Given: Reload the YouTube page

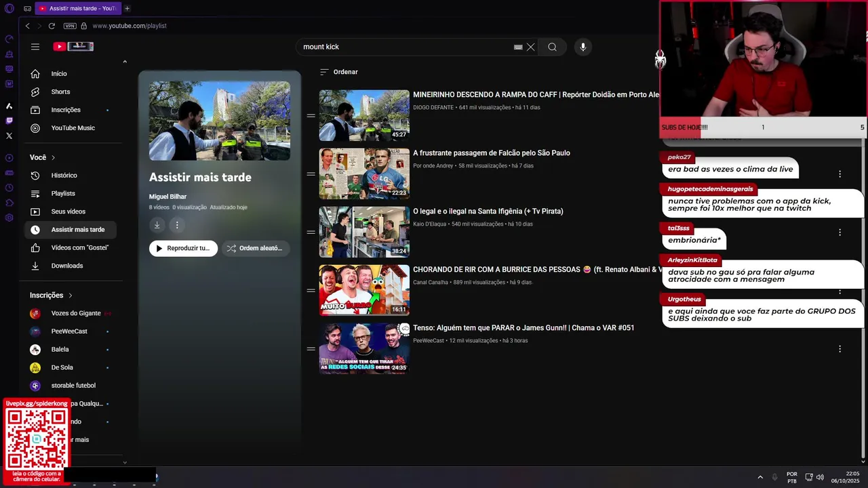Looking at the screenshot, I should coord(52,26).
